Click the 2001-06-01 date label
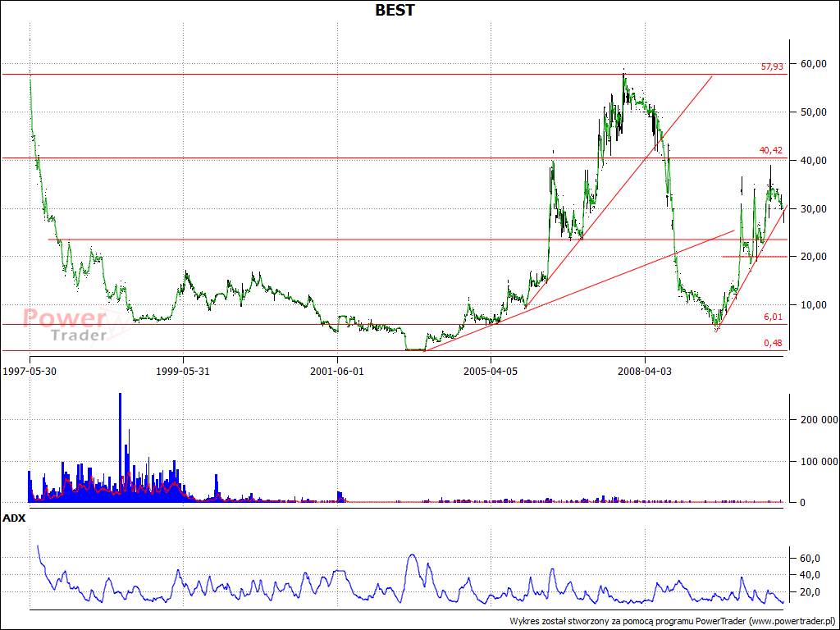This screenshot has width=840, height=630. click(337, 372)
